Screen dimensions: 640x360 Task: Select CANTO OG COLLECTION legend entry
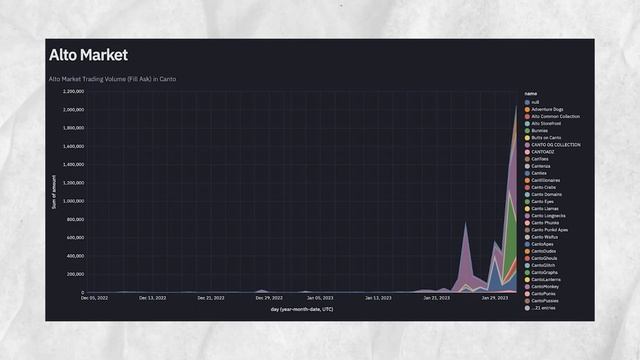tap(552, 145)
